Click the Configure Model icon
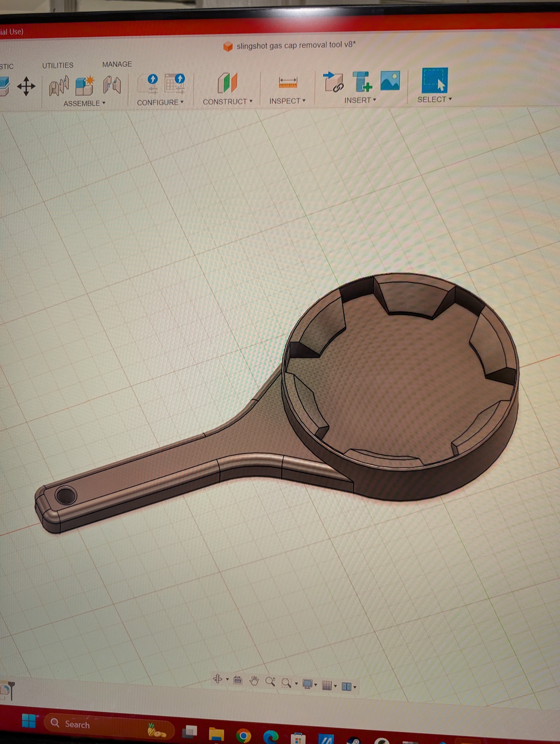Viewport: 560px width, 744px height. (x=148, y=84)
